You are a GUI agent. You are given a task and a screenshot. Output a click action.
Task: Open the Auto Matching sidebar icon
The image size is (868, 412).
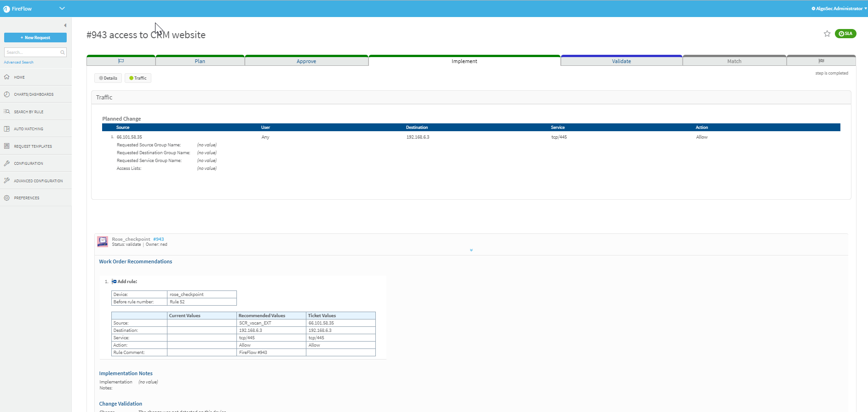7,129
